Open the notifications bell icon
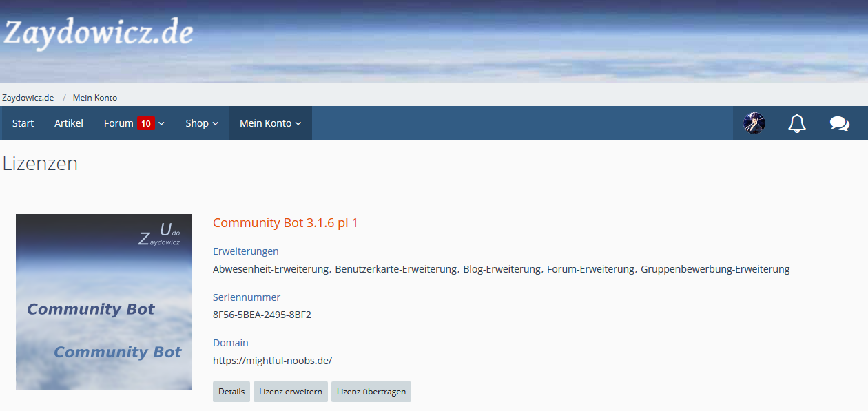 (x=797, y=123)
